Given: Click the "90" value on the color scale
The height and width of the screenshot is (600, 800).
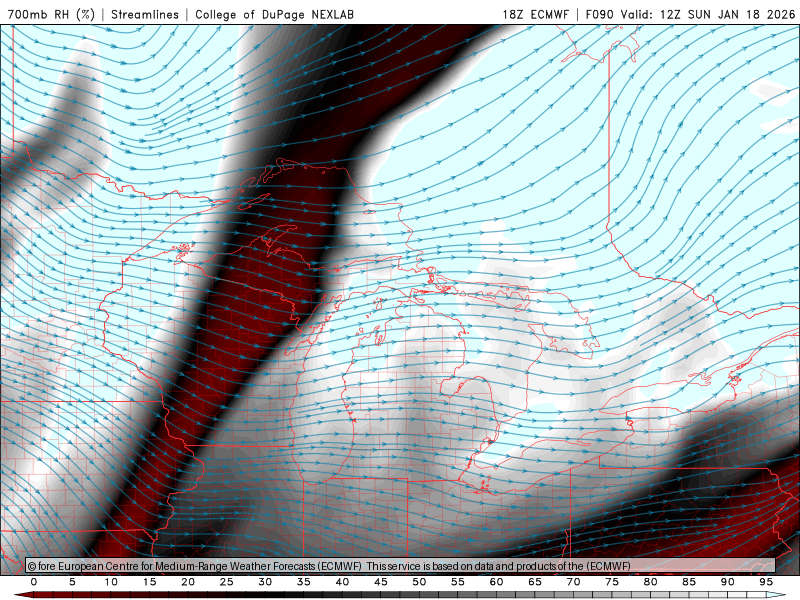Looking at the screenshot, I should [x=728, y=582].
